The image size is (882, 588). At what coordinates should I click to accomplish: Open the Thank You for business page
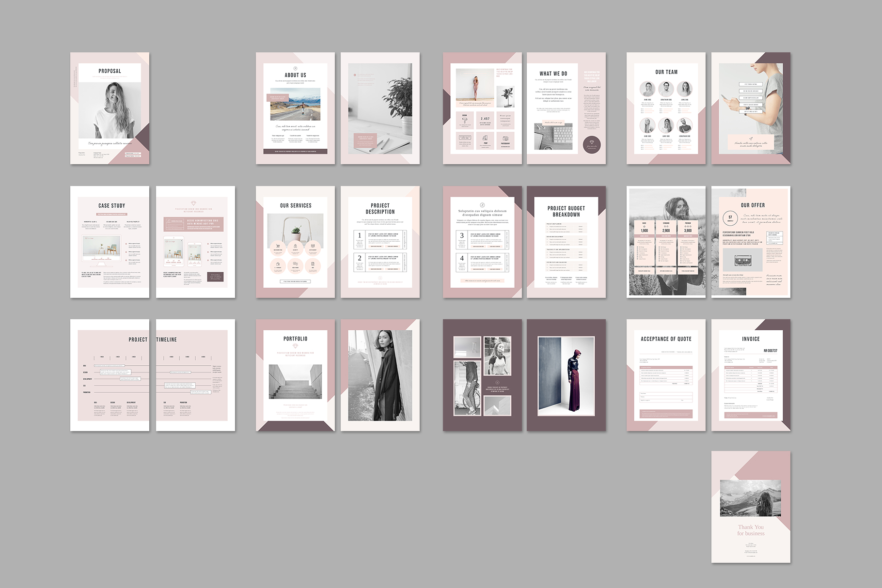[751, 507]
